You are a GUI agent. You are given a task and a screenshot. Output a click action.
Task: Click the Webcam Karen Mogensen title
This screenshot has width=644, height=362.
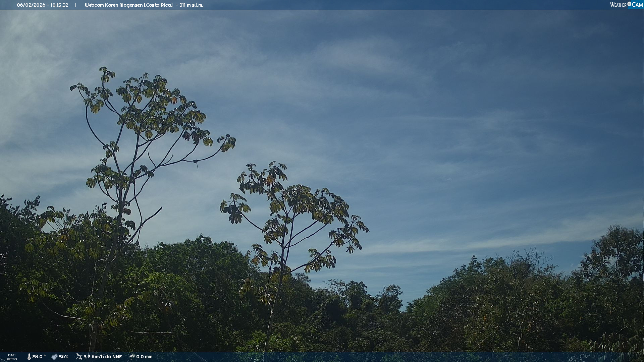(113, 5)
